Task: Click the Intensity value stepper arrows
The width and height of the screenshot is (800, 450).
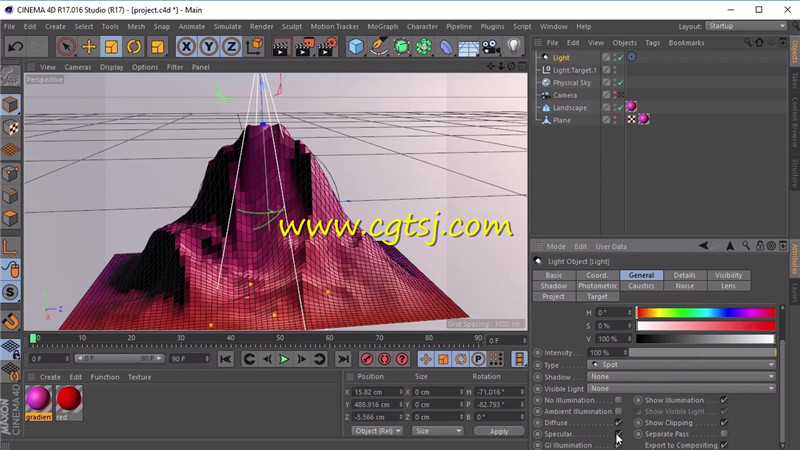Action: [x=626, y=353]
